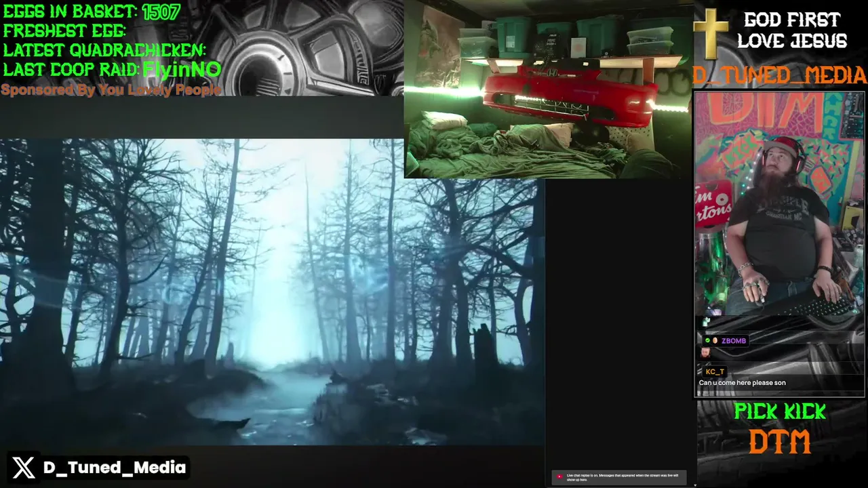
Task: Click the small down arrow below chat notice
Action: pos(694,485)
